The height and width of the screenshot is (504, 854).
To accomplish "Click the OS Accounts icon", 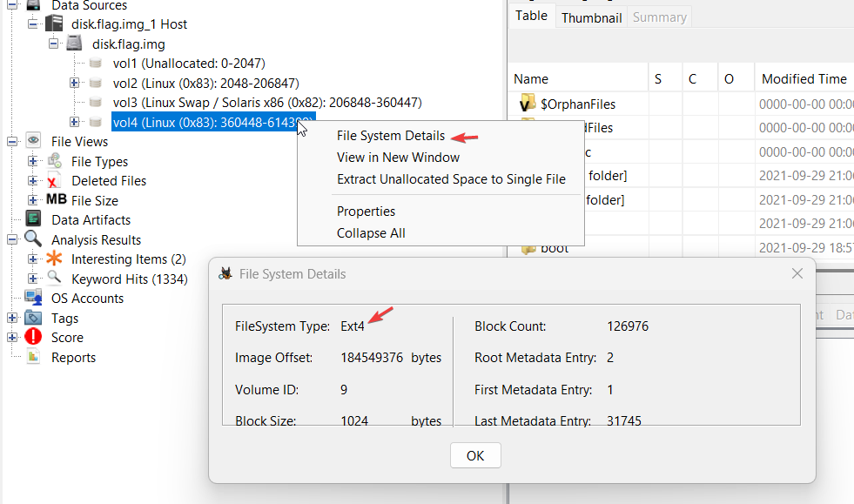I will [x=33, y=299].
